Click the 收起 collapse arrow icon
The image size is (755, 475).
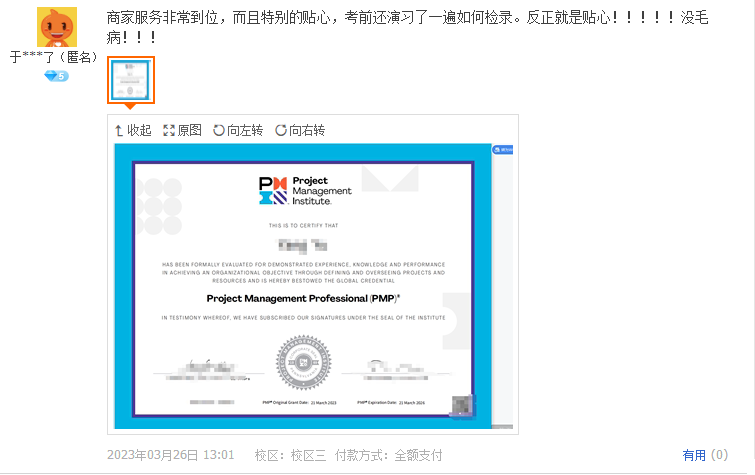coord(119,130)
